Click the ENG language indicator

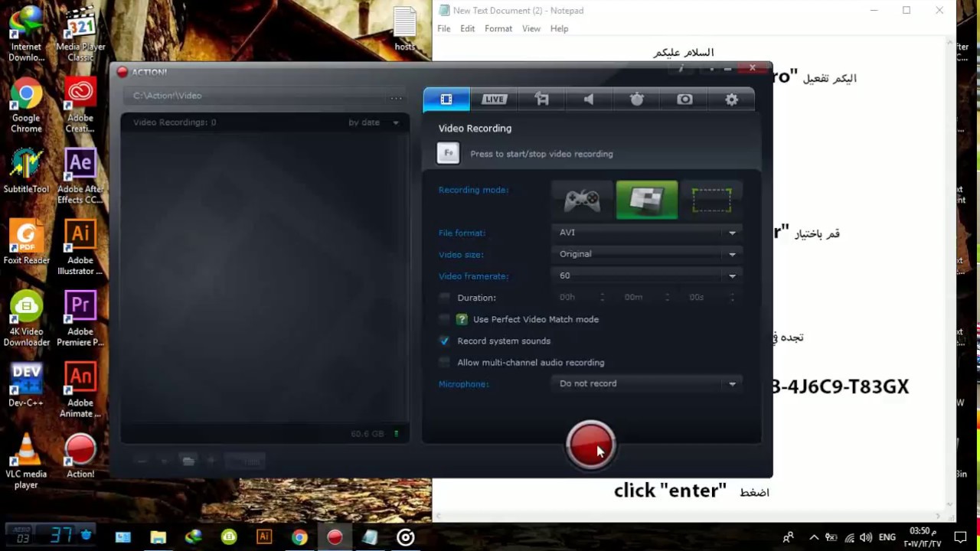[887, 537]
